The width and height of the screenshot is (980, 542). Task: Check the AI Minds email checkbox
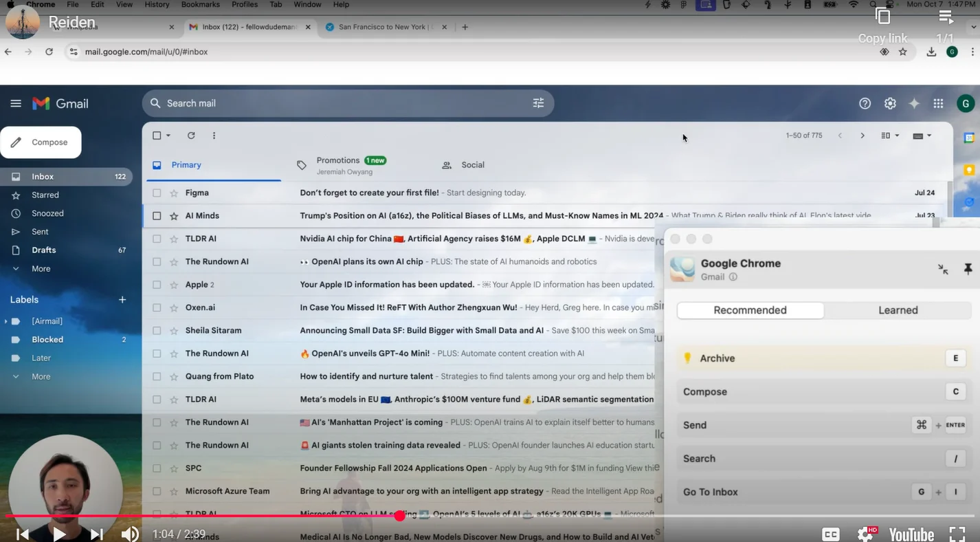coord(157,216)
